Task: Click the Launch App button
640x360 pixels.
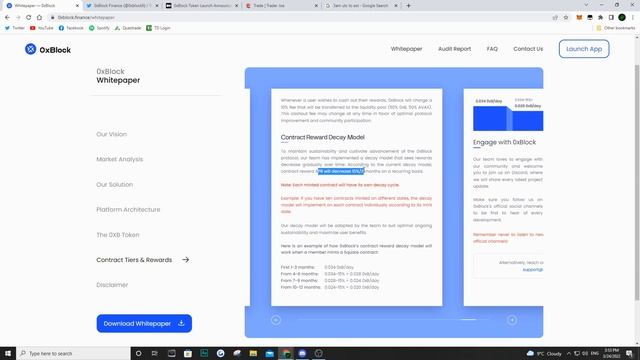Action: pyautogui.click(x=584, y=49)
